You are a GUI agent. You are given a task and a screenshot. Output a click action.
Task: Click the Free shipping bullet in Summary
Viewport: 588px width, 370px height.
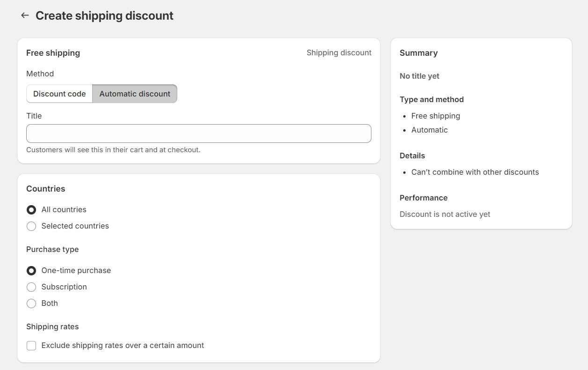436,116
